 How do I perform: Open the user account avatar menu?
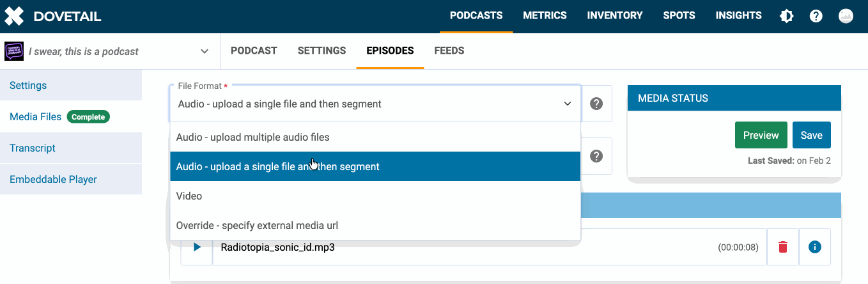[x=846, y=16]
